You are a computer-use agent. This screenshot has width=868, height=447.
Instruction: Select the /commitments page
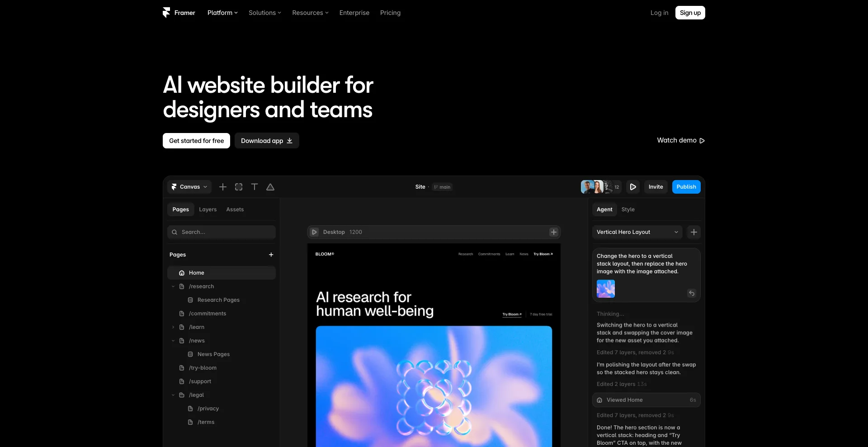tap(207, 314)
